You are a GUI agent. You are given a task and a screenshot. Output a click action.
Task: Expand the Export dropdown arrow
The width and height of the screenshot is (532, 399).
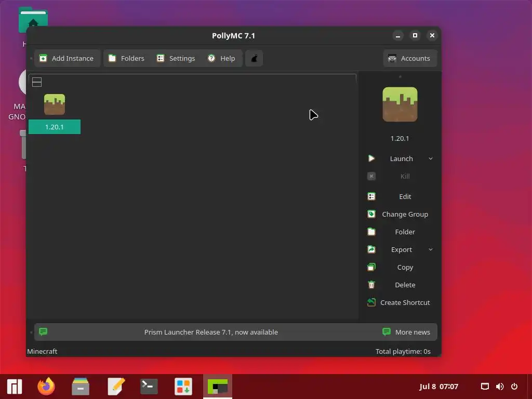click(431, 249)
